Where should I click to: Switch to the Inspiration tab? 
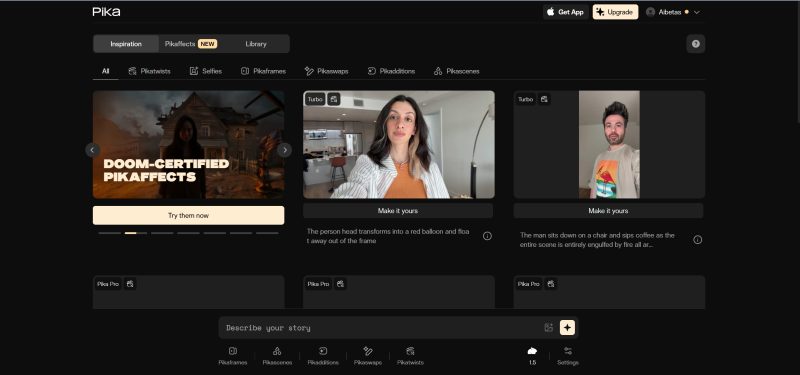(x=126, y=44)
